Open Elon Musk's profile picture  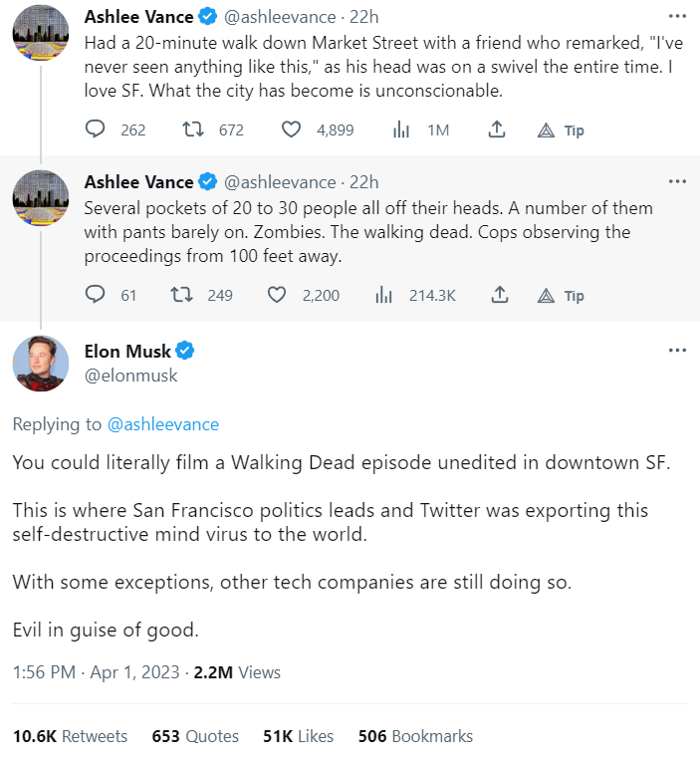[41, 364]
